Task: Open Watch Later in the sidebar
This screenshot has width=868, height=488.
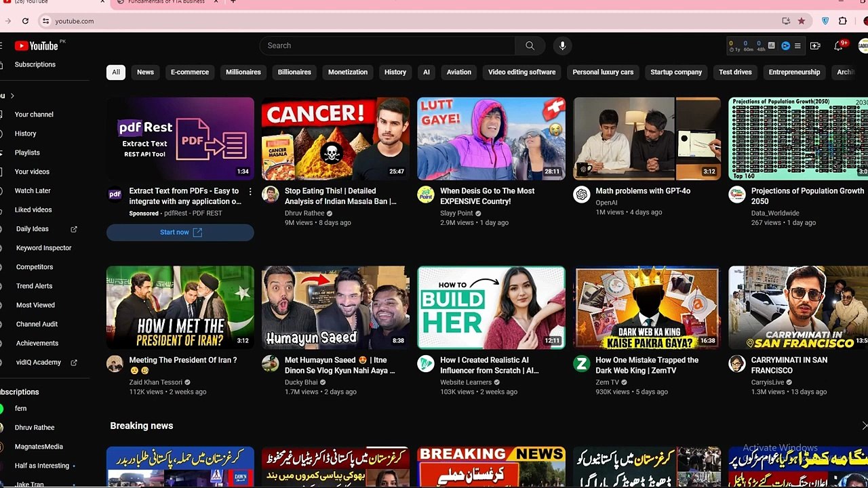Action: pos(33,190)
